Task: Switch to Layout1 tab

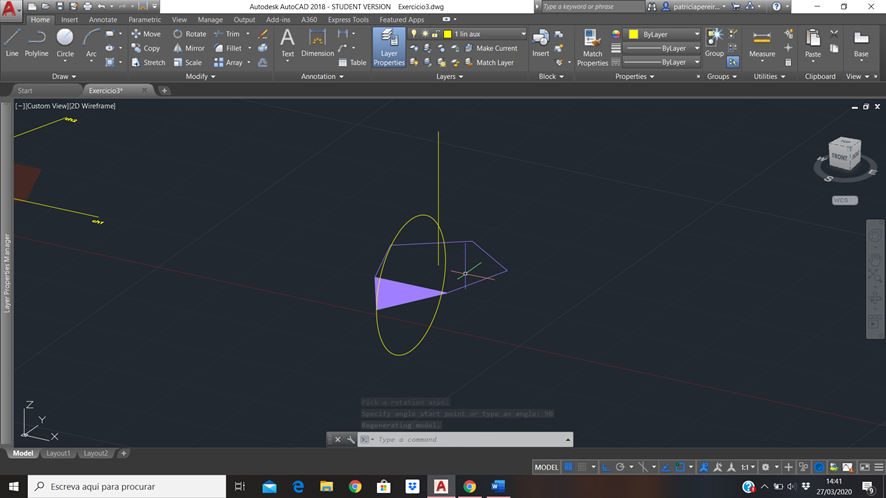Action: pyautogui.click(x=58, y=453)
